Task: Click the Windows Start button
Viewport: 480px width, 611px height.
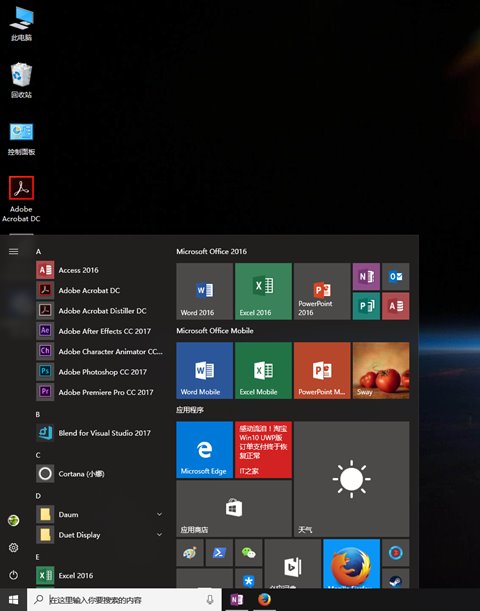Action: (x=14, y=600)
